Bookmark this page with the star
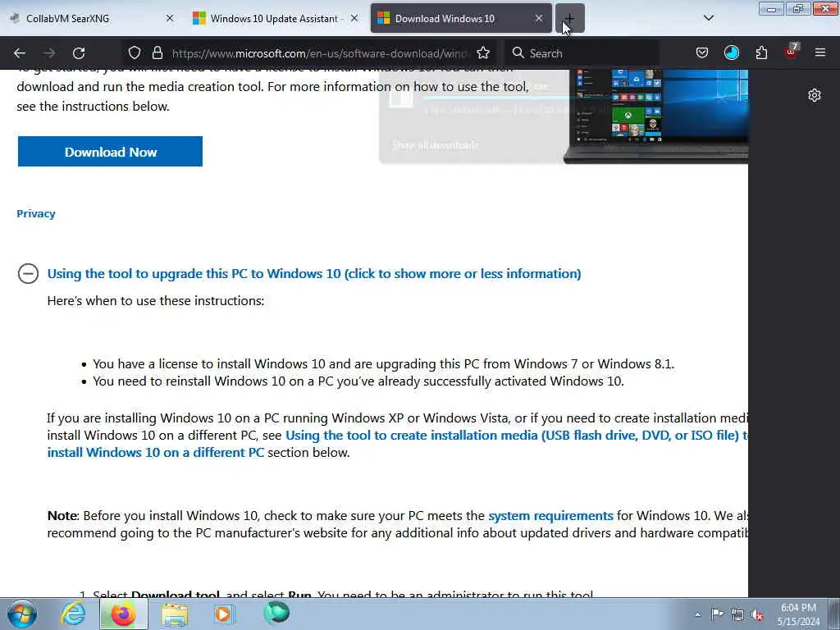The height and width of the screenshot is (630, 840). click(x=483, y=52)
